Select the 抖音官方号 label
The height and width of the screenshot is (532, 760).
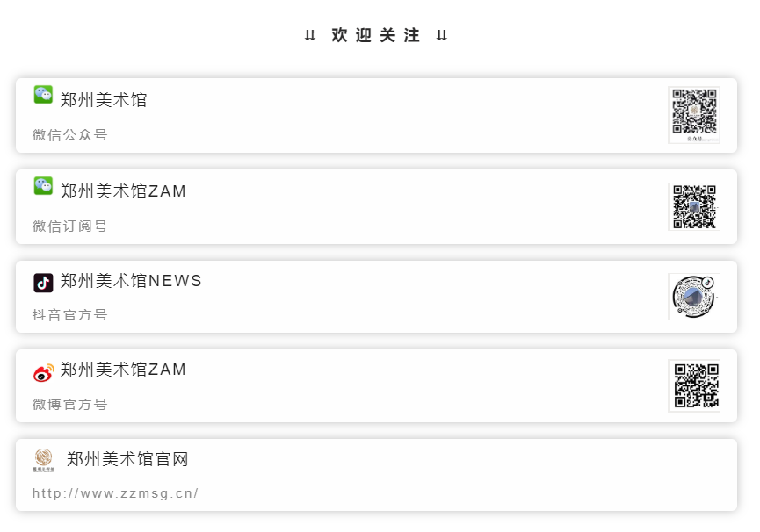tap(70, 315)
